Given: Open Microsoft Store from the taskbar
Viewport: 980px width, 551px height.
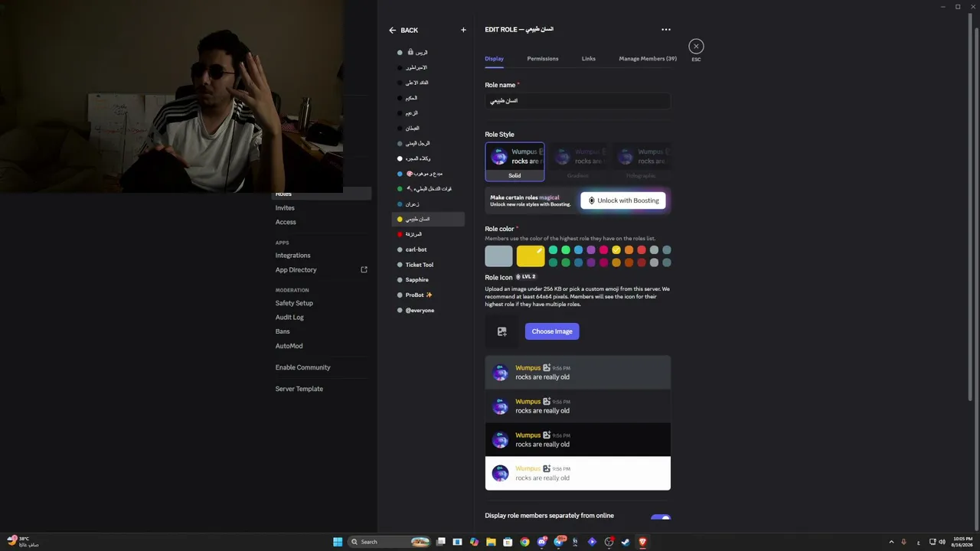Looking at the screenshot, I should point(508,542).
